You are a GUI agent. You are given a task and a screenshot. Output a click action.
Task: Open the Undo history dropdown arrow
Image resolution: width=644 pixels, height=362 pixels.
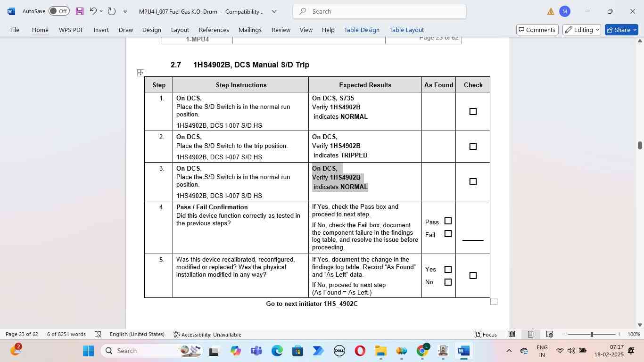(101, 11)
